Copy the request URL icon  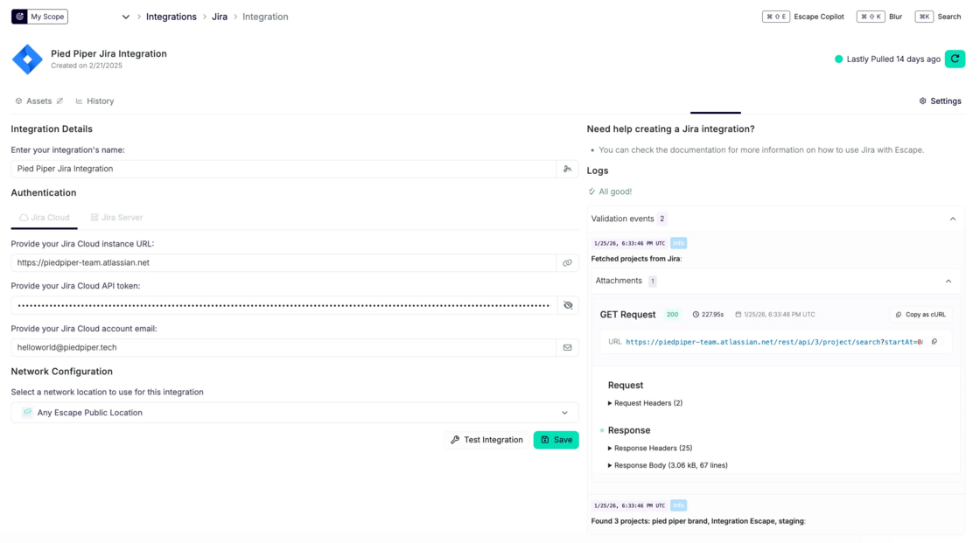(934, 342)
